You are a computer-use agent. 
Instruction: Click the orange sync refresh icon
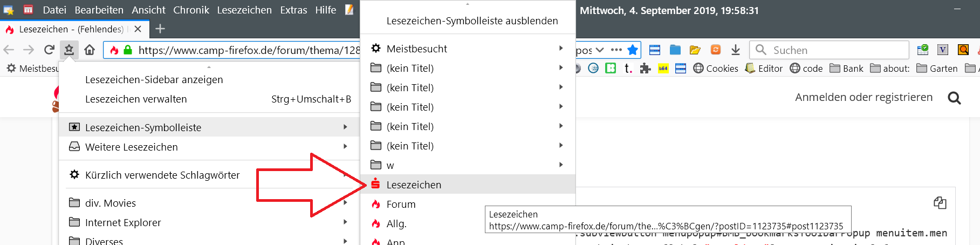point(716,50)
